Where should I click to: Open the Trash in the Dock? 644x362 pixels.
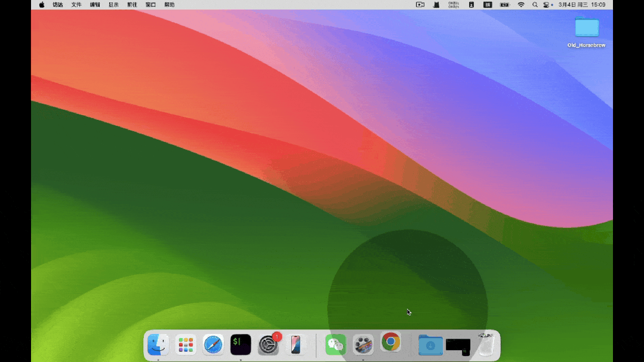[486, 344]
